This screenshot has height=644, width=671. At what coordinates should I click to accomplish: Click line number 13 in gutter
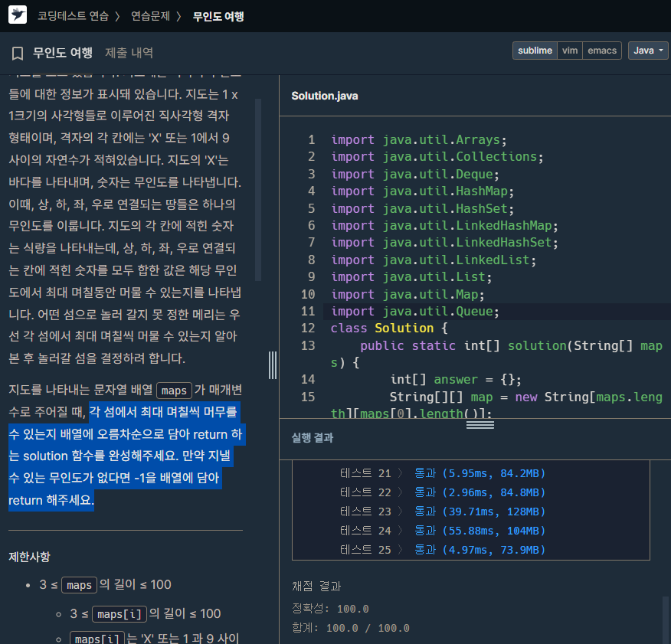coord(308,345)
